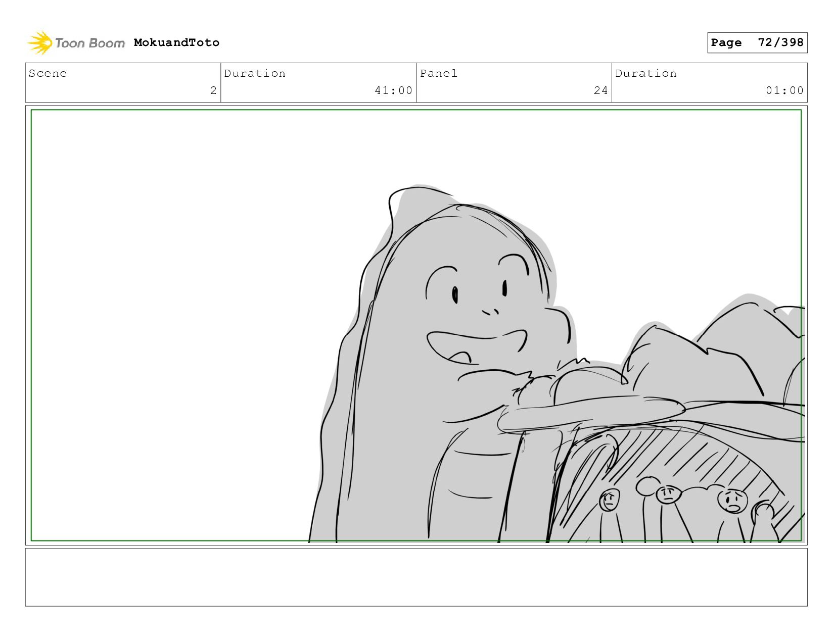Click the Scene label
834x644 pixels.
pyautogui.click(x=48, y=73)
